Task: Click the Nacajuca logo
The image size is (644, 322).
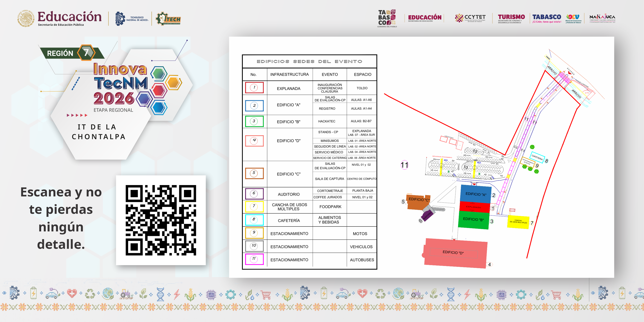Action: point(602,18)
